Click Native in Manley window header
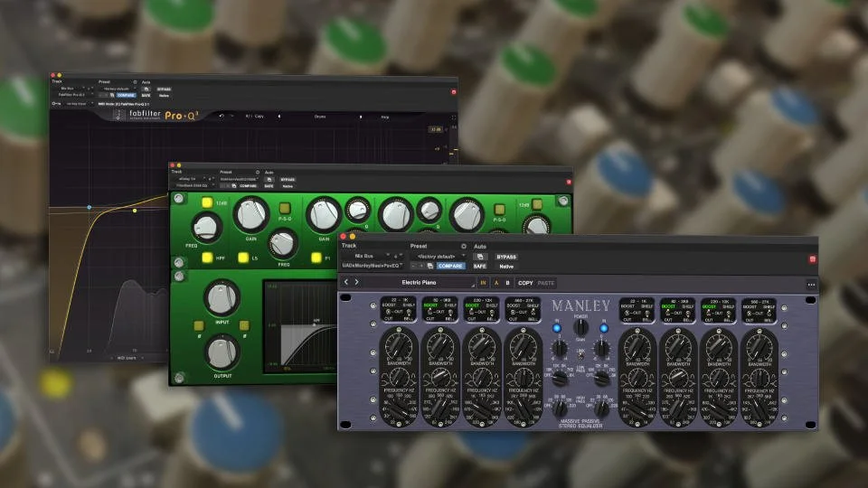Screen dimensions: 868x488 pos(506,266)
